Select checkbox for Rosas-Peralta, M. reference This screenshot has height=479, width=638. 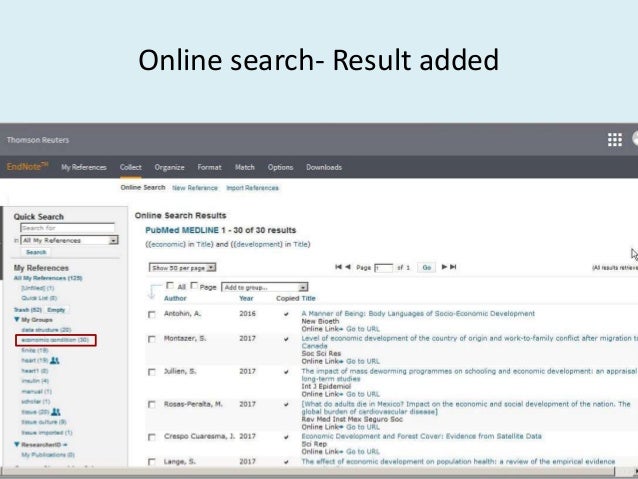pos(152,405)
